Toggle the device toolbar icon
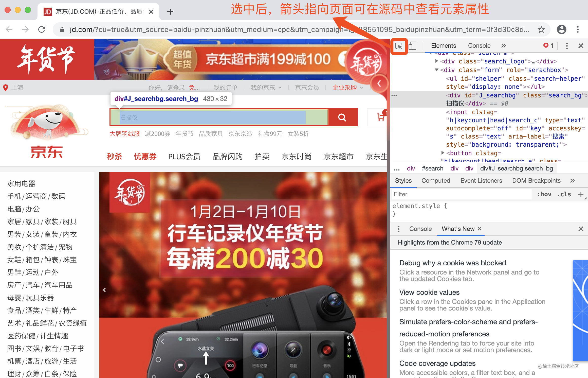The height and width of the screenshot is (378, 588). coord(412,46)
